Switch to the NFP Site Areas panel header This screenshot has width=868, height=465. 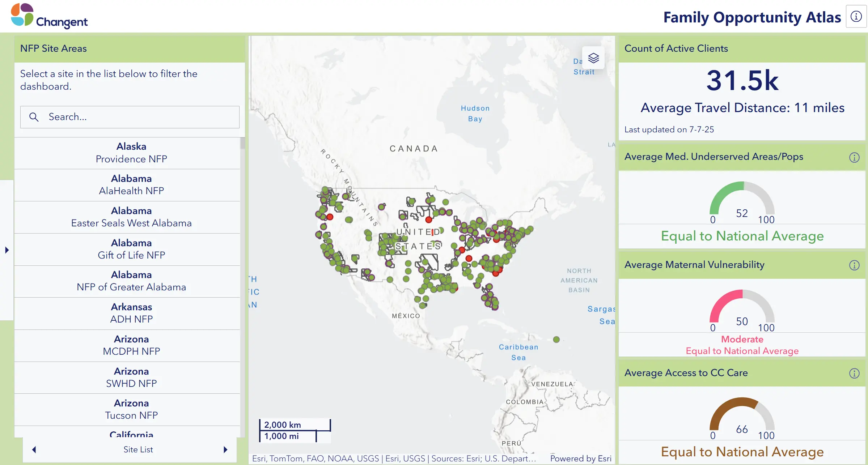(x=54, y=48)
